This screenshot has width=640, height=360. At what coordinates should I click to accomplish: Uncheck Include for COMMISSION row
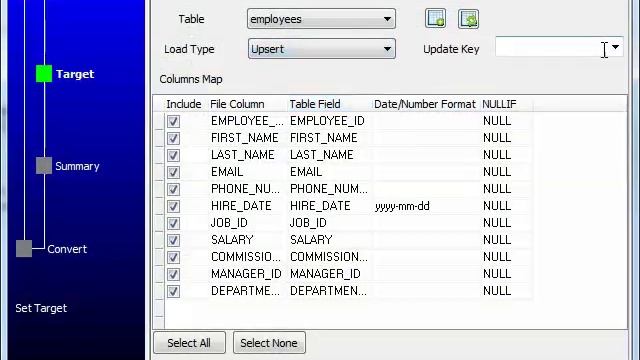point(173,257)
